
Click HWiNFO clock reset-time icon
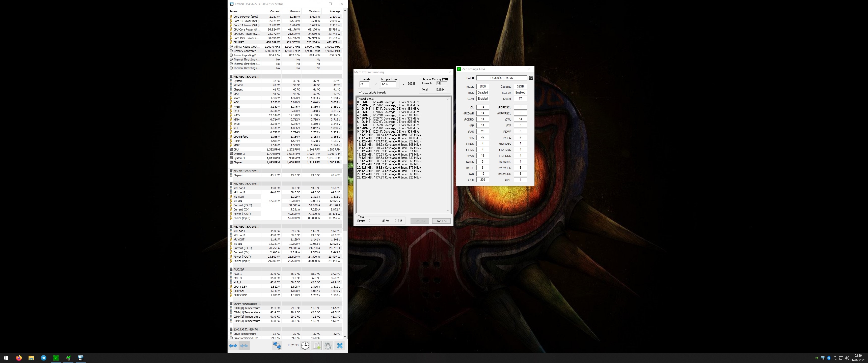[305, 346]
